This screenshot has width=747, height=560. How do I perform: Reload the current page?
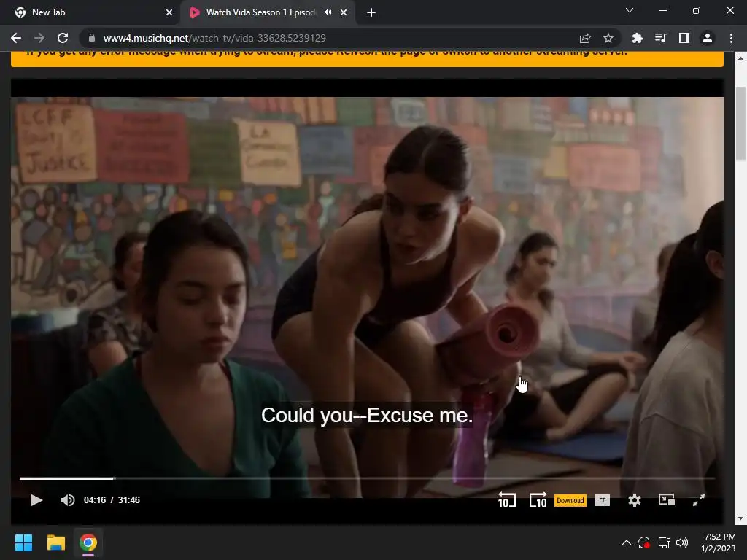click(63, 38)
